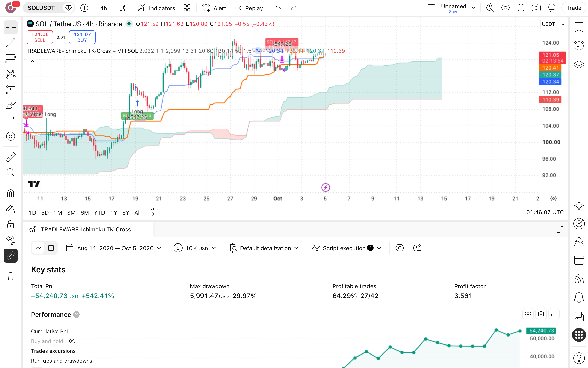Toggle magnet mode for drawings
The image size is (588, 368).
pos(10,193)
